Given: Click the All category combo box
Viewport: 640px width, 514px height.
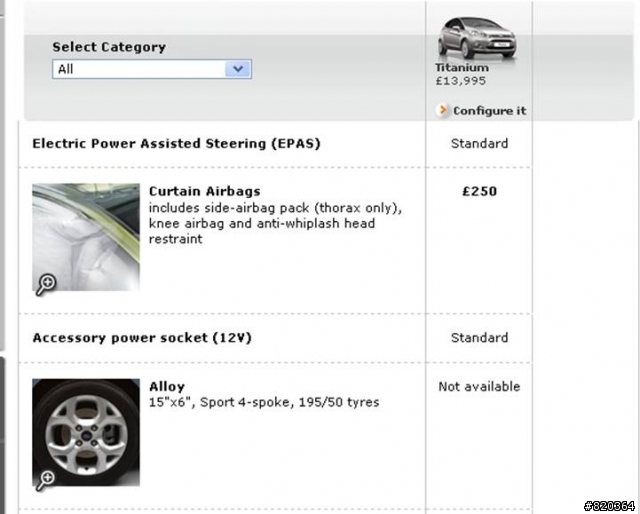Looking at the screenshot, I should (152, 69).
